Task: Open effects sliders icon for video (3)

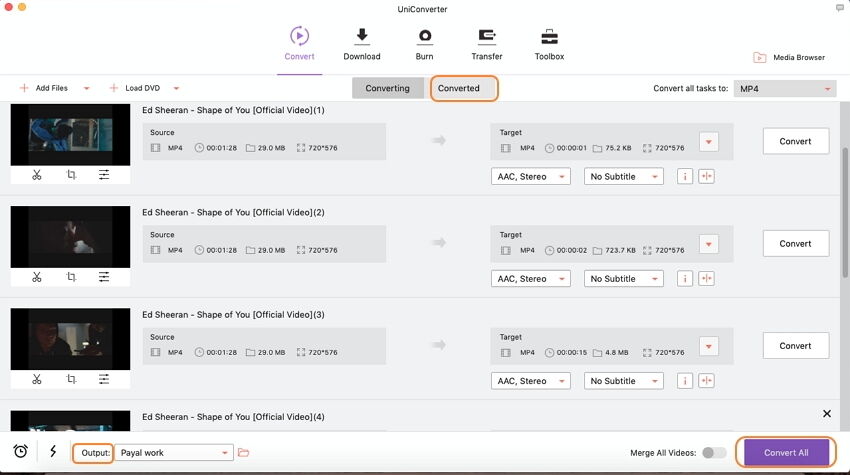Action: click(x=104, y=378)
